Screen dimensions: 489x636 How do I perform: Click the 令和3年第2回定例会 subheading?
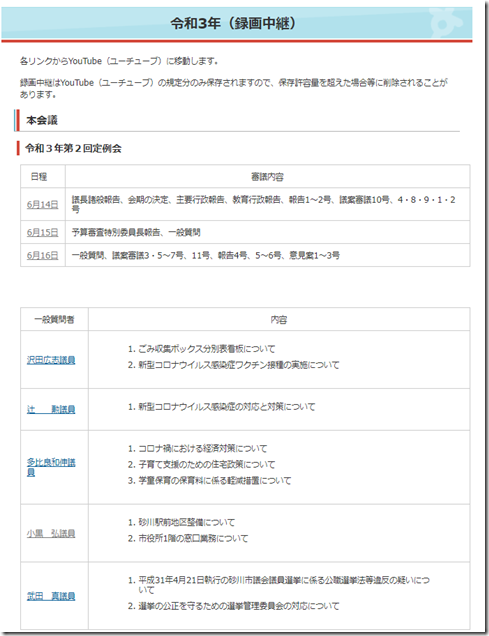pos(73,148)
